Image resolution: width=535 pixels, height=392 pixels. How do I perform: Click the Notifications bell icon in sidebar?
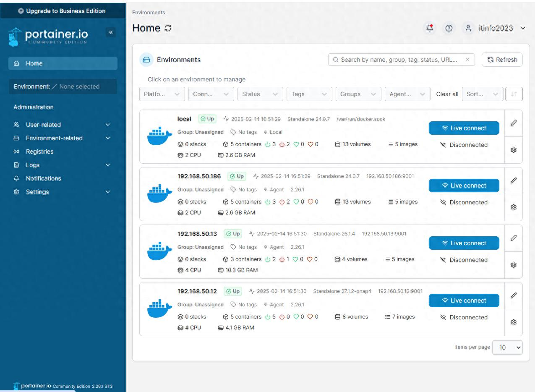(x=17, y=178)
